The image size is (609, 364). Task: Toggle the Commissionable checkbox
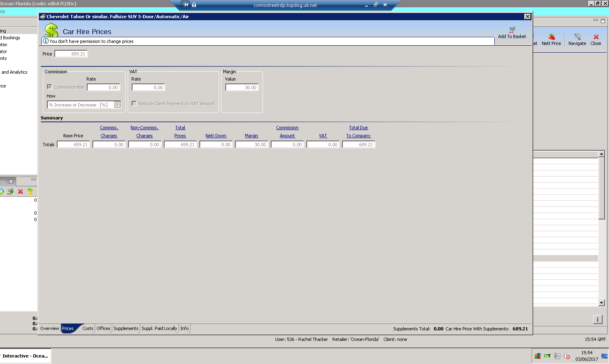point(49,87)
